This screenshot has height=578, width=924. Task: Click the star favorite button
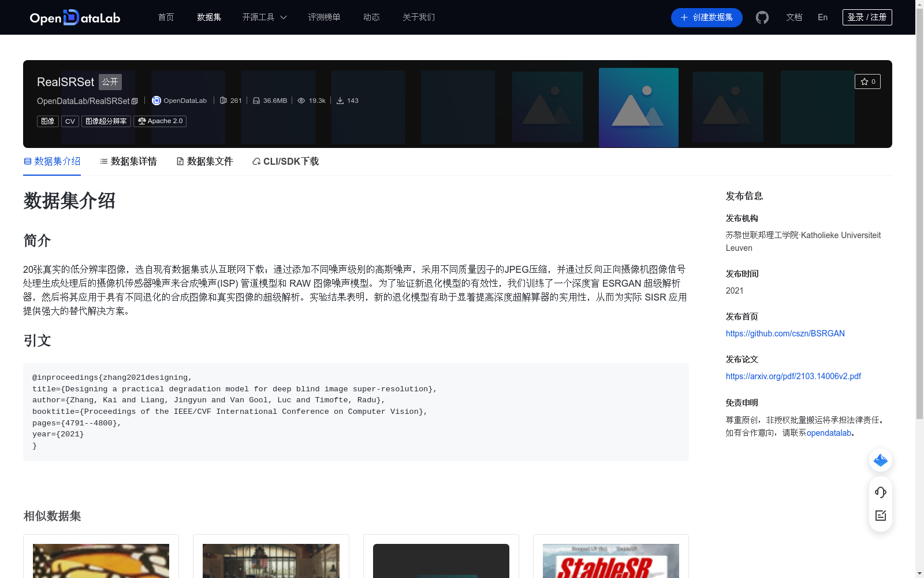coord(867,81)
